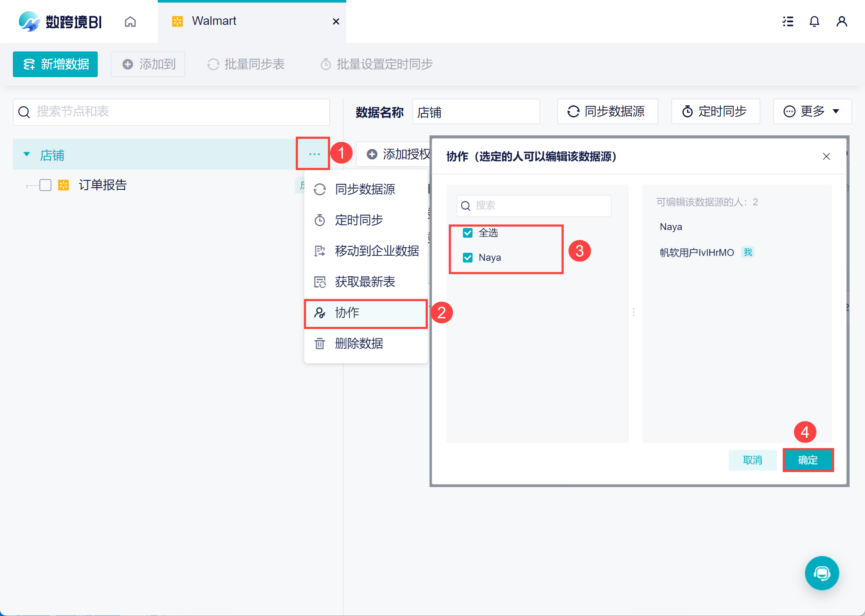The width and height of the screenshot is (865, 616).
Task: Click the 店铺 three-dot more options icon
Action: (314, 154)
